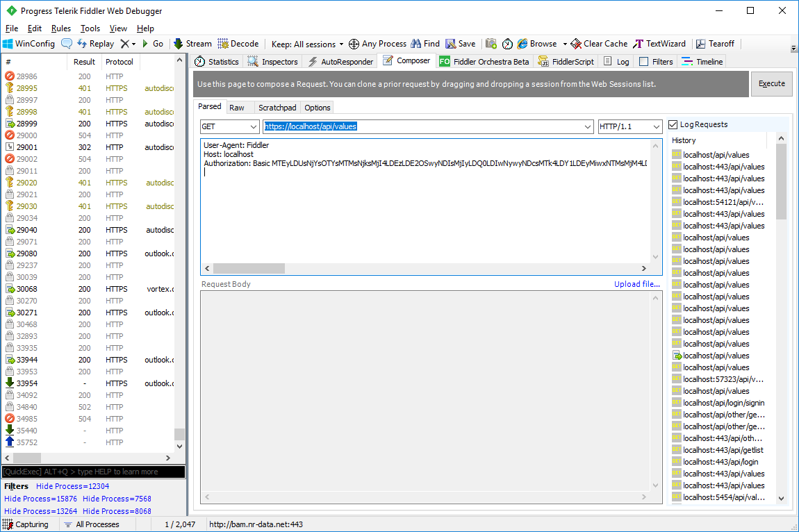This screenshot has height=532, width=799.
Task: Click the Hide Process=7568 filter link
Action: [x=117, y=499]
